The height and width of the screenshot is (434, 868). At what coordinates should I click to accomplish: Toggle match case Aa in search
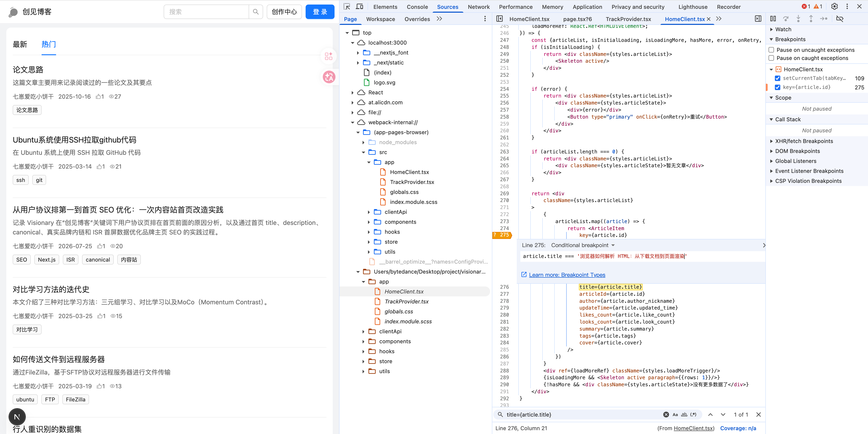[675, 415]
